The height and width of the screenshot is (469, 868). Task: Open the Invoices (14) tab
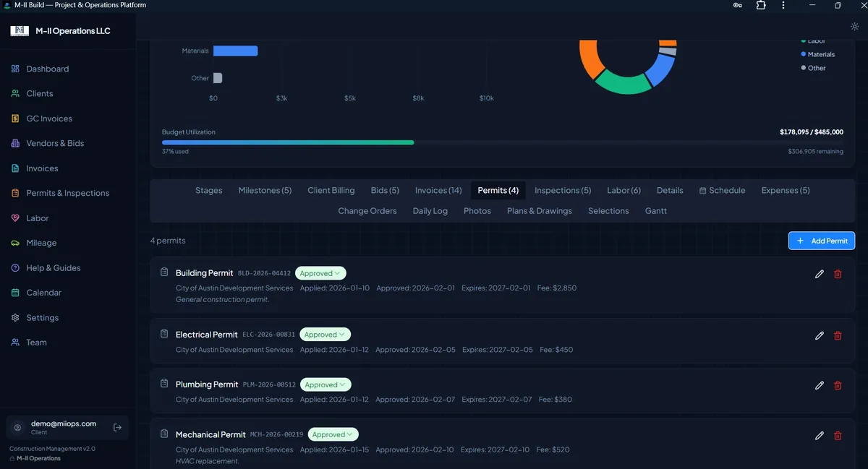pyautogui.click(x=438, y=190)
